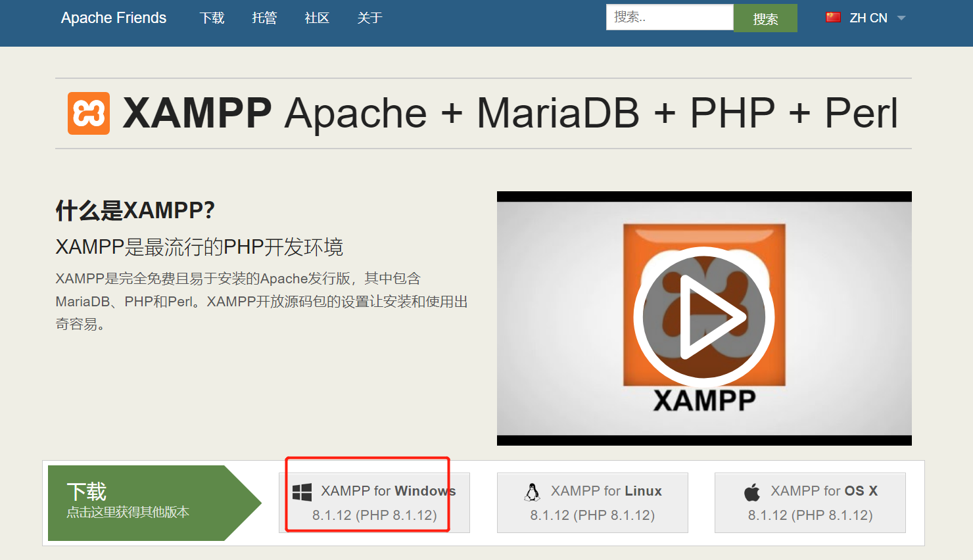Download XAMPP for Linux 8.1.12

[x=592, y=503]
